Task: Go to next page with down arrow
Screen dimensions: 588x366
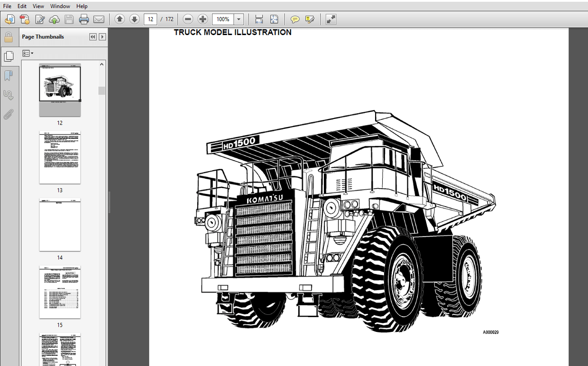Action: coord(134,19)
